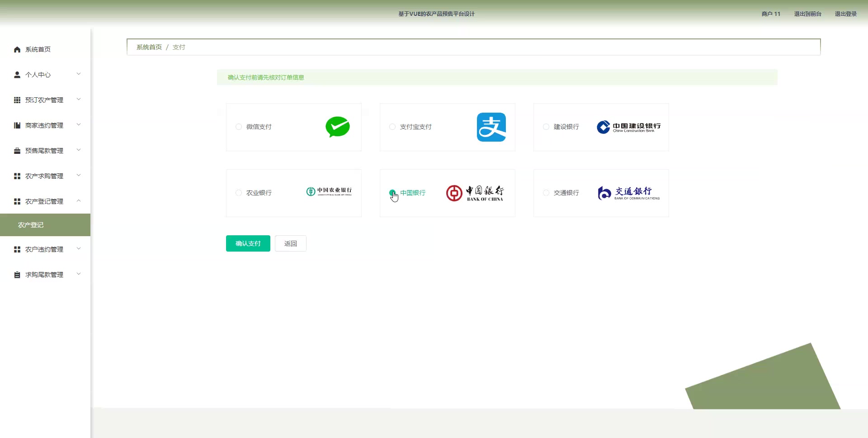Screen dimensions: 868x438
Task: Select the 建设银行 radio button
Action: 546,127
